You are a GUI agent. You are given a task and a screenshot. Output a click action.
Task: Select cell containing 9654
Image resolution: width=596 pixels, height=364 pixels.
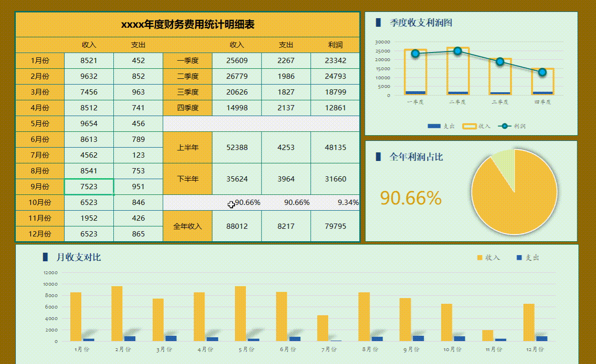[89, 124]
